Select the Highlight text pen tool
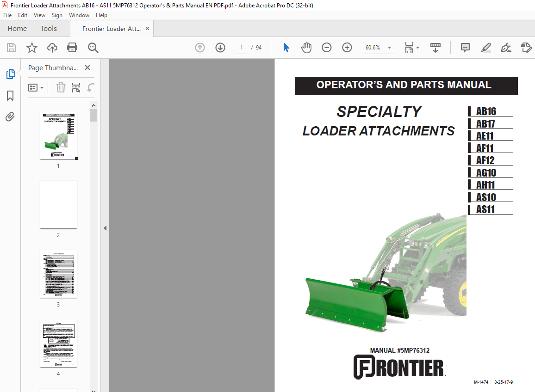Screen dimensions: 535x392 click(485, 47)
